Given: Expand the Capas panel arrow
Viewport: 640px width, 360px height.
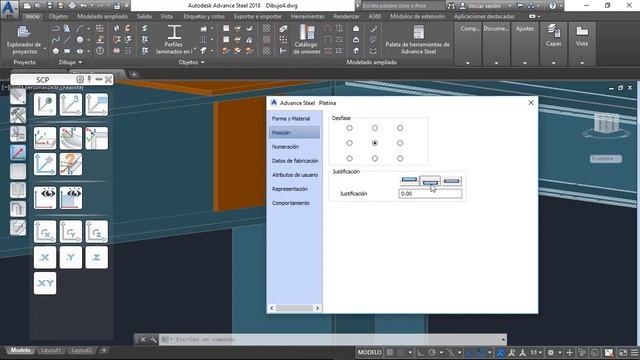Looking at the screenshot, I should (553, 63).
